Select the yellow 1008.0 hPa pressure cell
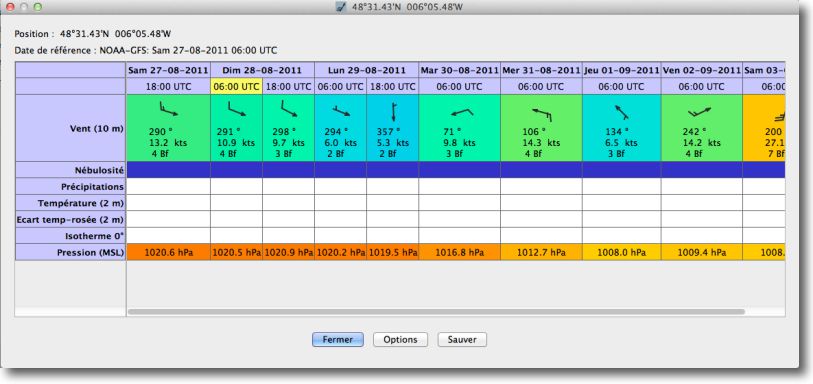The width and height of the screenshot is (813, 384). (x=622, y=252)
